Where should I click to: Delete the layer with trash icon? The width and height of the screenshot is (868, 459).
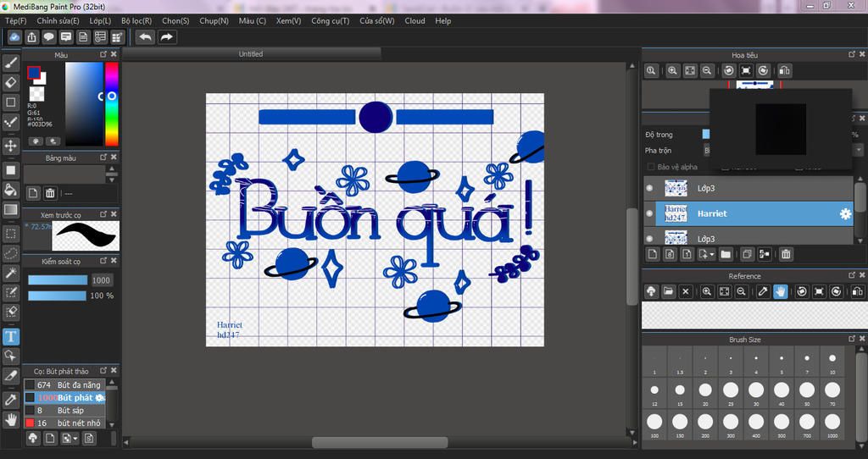pyautogui.click(x=786, y=254)
